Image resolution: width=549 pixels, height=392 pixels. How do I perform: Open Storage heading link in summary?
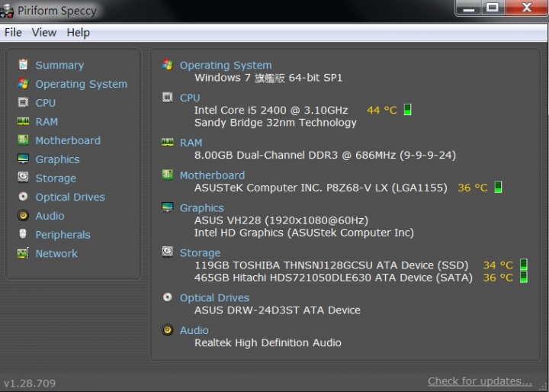point(200,253)
